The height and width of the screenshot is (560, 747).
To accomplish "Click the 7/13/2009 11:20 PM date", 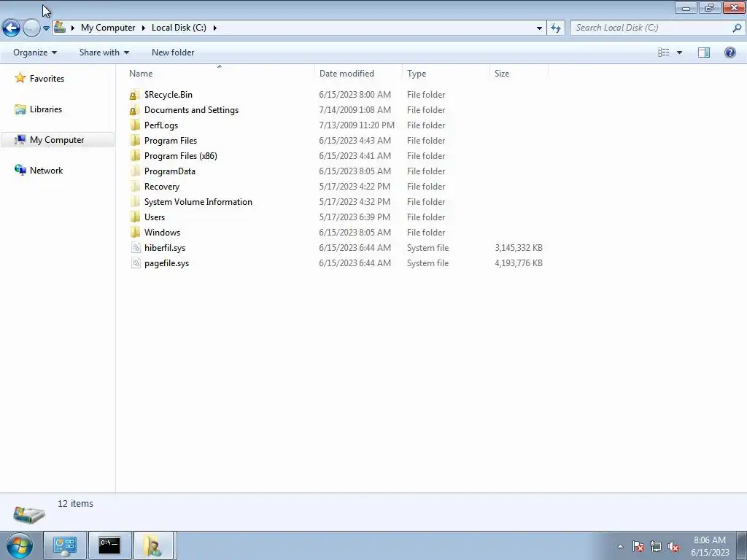I will click(357, 125).
